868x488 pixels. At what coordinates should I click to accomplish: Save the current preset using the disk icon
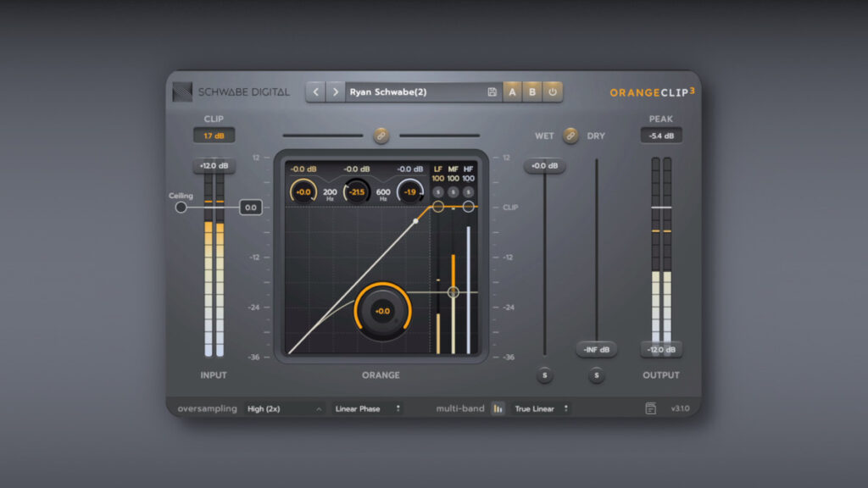pyautogui.click(x=492, y=91)
